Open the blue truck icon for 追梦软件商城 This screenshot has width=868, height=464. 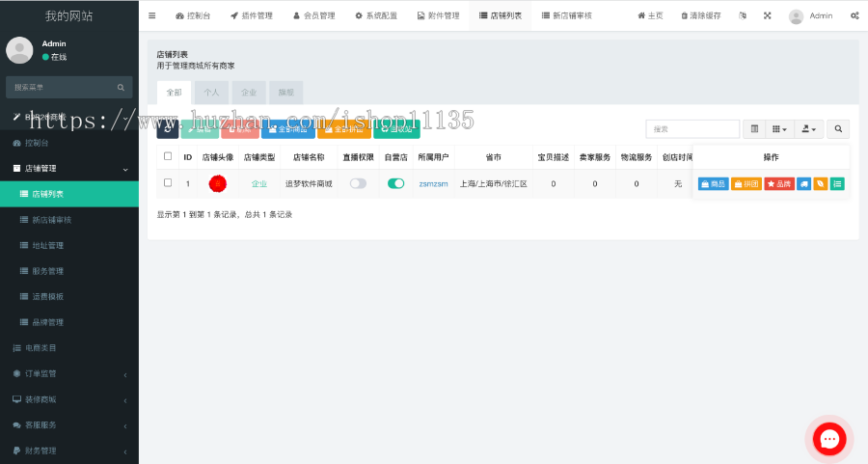pyautogui.click(x=803, y=184)
